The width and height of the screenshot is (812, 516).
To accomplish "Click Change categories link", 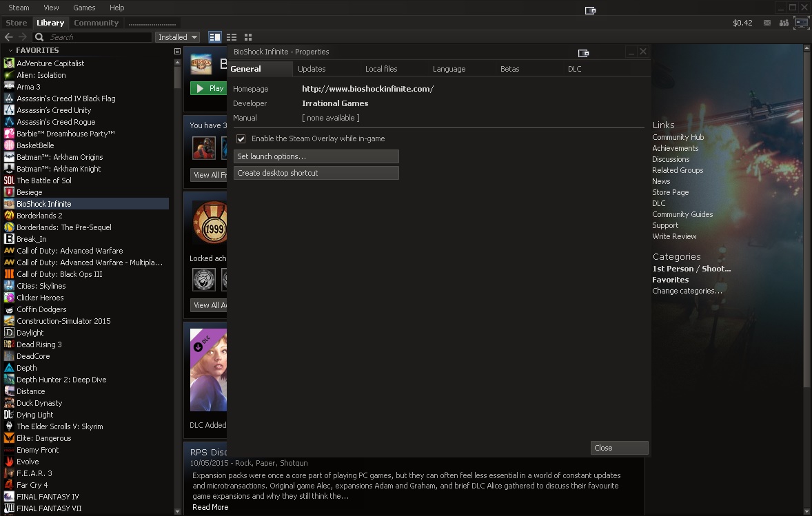I will 687,291.
